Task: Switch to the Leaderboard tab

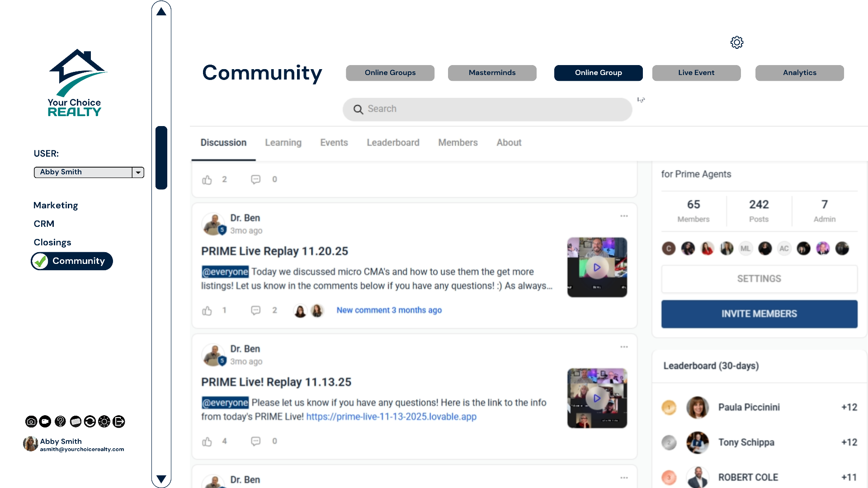Action: point(393,143)
